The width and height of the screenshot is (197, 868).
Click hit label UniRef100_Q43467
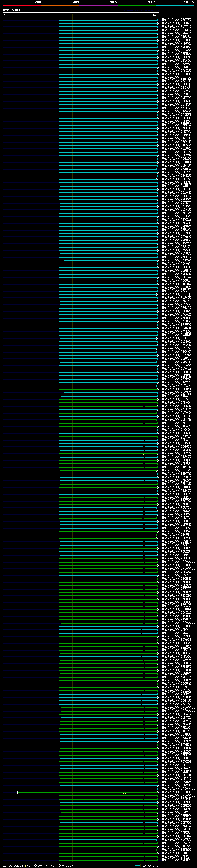coord(177,61)
